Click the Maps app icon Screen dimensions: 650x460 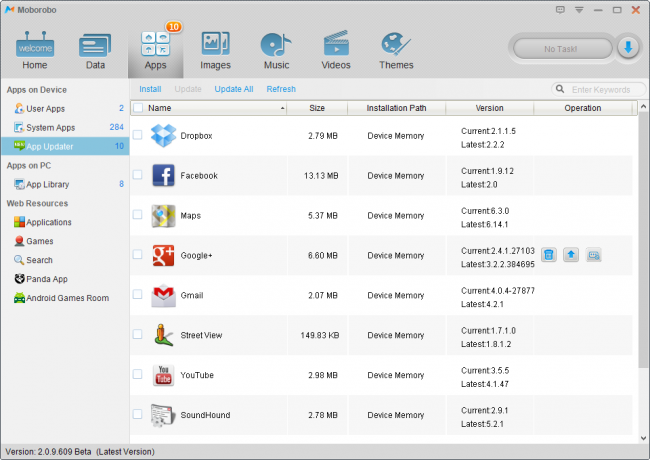[163, 215]
